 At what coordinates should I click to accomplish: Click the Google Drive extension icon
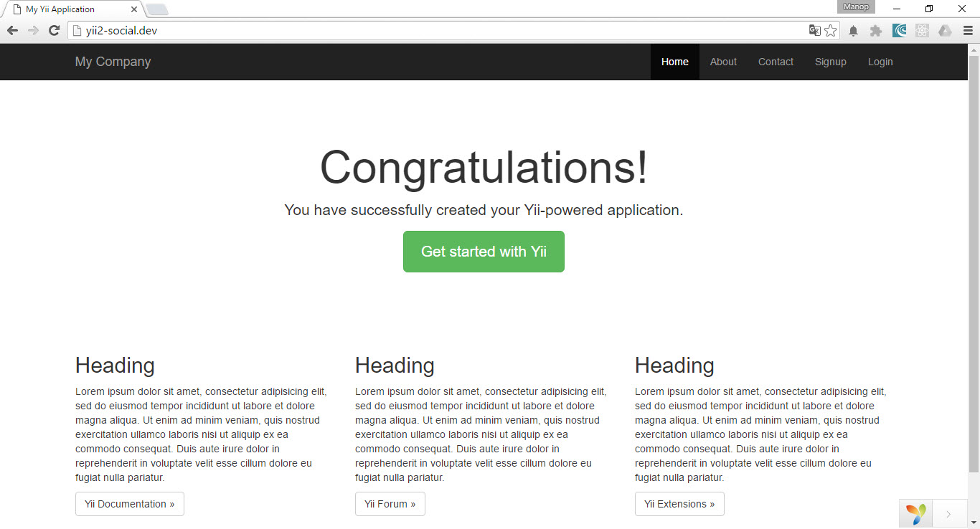945,31
